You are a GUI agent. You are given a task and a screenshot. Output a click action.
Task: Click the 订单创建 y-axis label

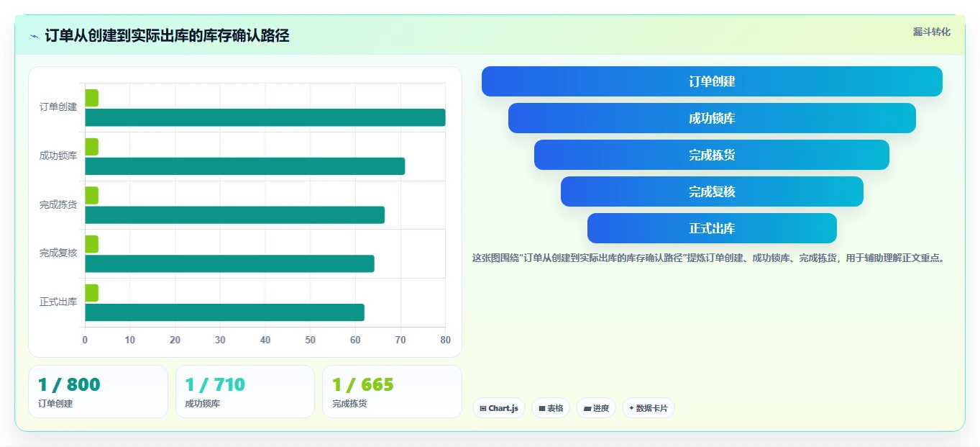pos(58,107)
